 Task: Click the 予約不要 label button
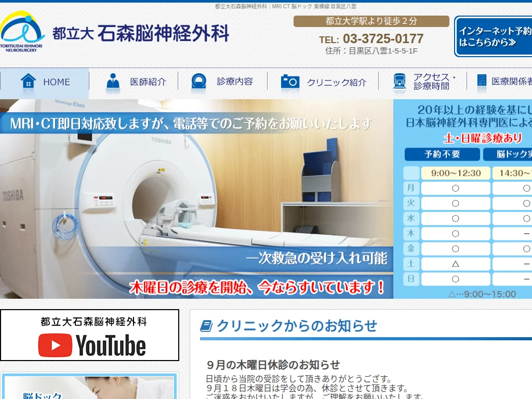tap(442, 154)
